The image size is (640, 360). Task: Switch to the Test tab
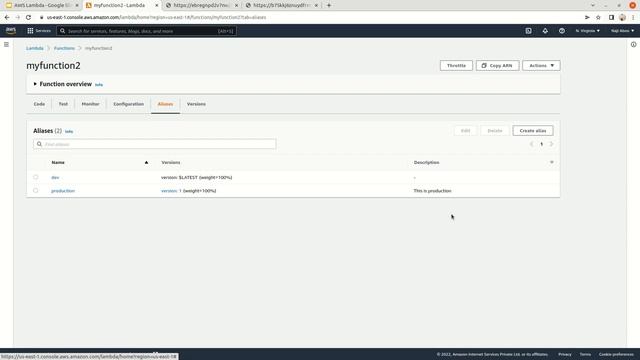point(63,104)
